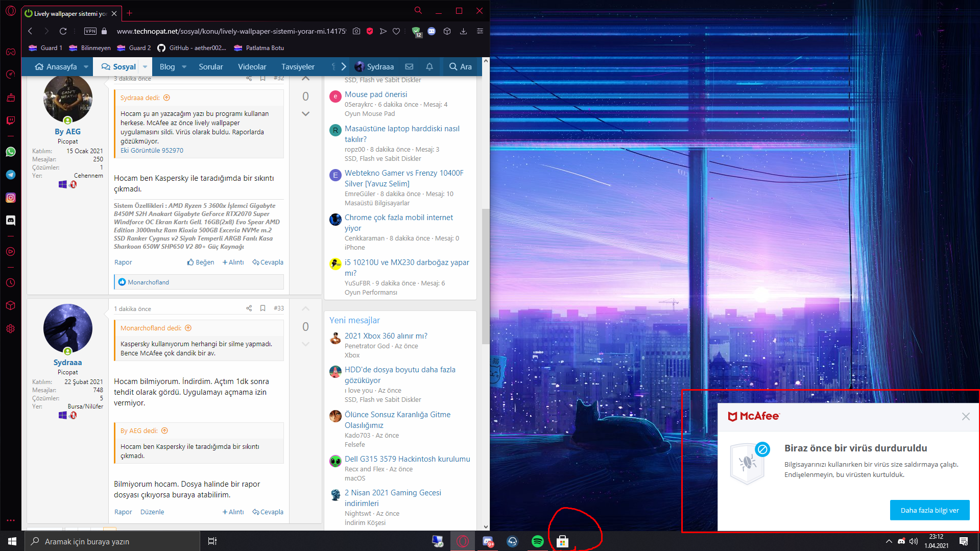The image size is (980, 551).
Task: Show more navigation items chevron
Action: 344,66
